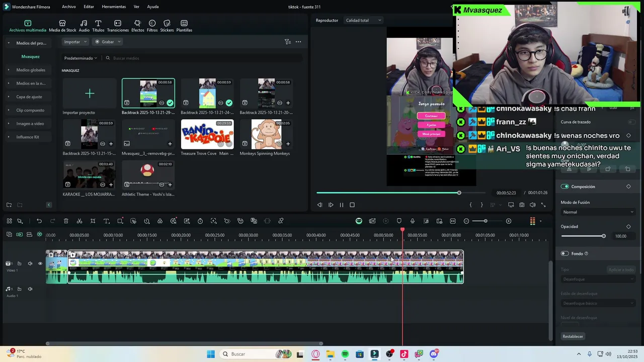
Task: Open the audio meter bars icon
Action: tap(532, 221)
